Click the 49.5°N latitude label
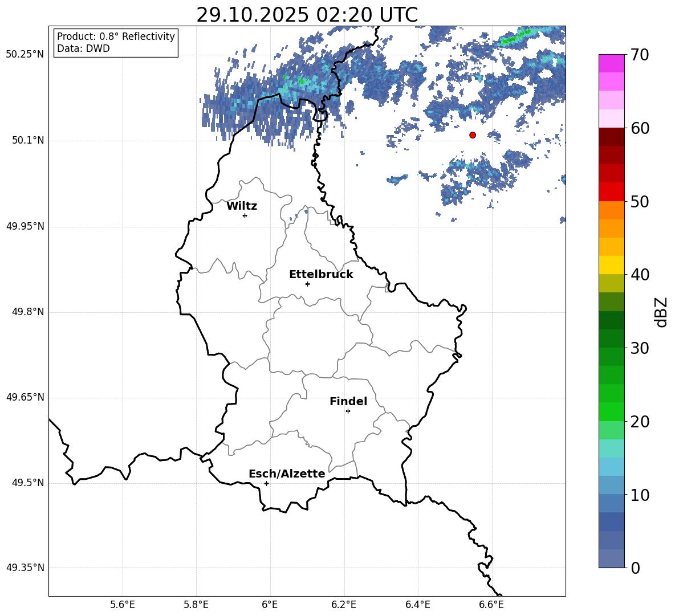Viewport: 675px width, 616px height. [27, 483]
